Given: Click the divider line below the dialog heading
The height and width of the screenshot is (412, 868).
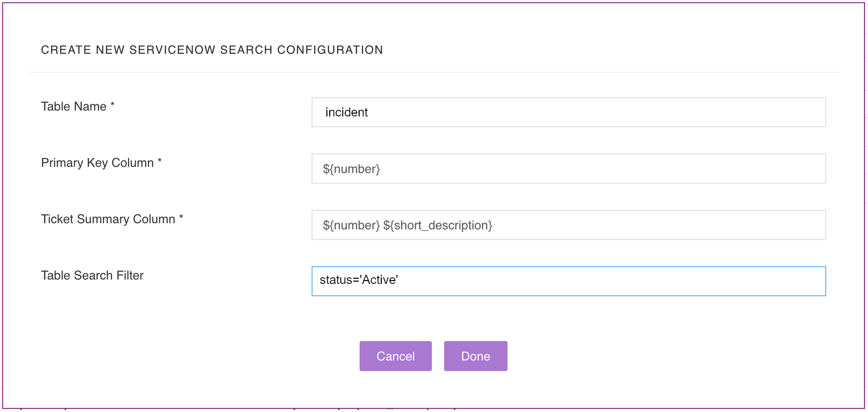Looking at the screenshot, I should click(433, 72).
